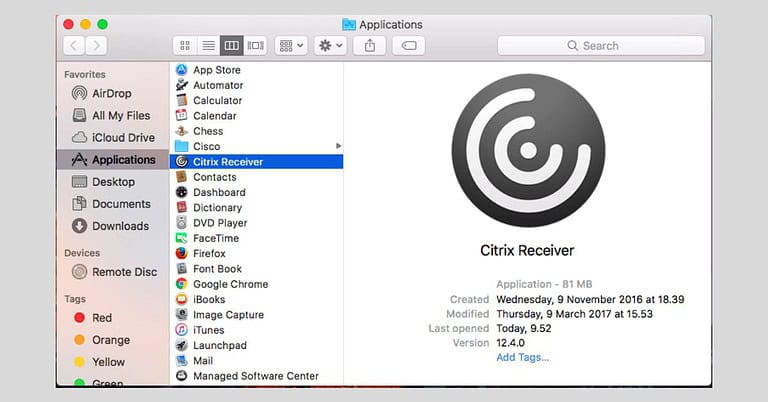Select FaceTime in the list
The height and width of the screenshot is (402, 768).
coord(257,238)
